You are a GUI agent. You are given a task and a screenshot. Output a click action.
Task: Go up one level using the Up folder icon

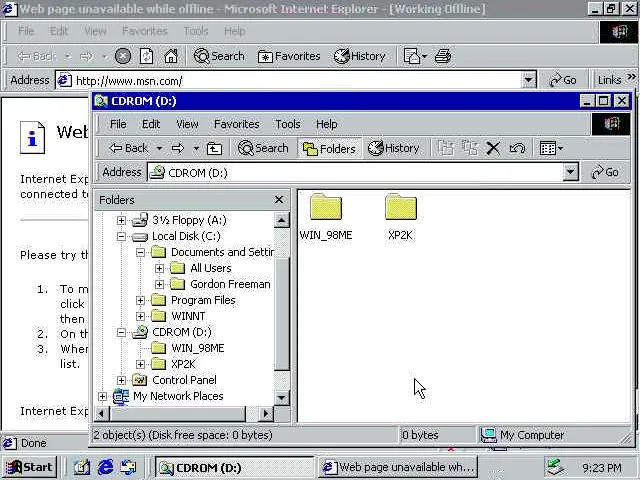pyautogui.click(x=214, y=149)
